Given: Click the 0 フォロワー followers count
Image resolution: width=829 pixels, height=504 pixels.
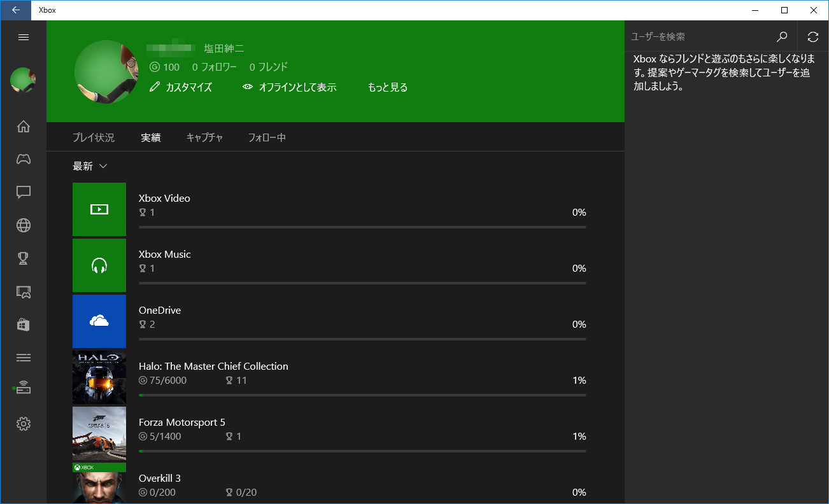Looking at the screenshot, I should (x=215, y=67).
